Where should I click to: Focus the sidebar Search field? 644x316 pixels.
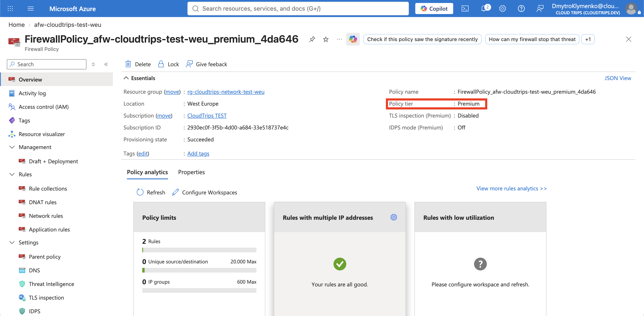coord(46,64)
